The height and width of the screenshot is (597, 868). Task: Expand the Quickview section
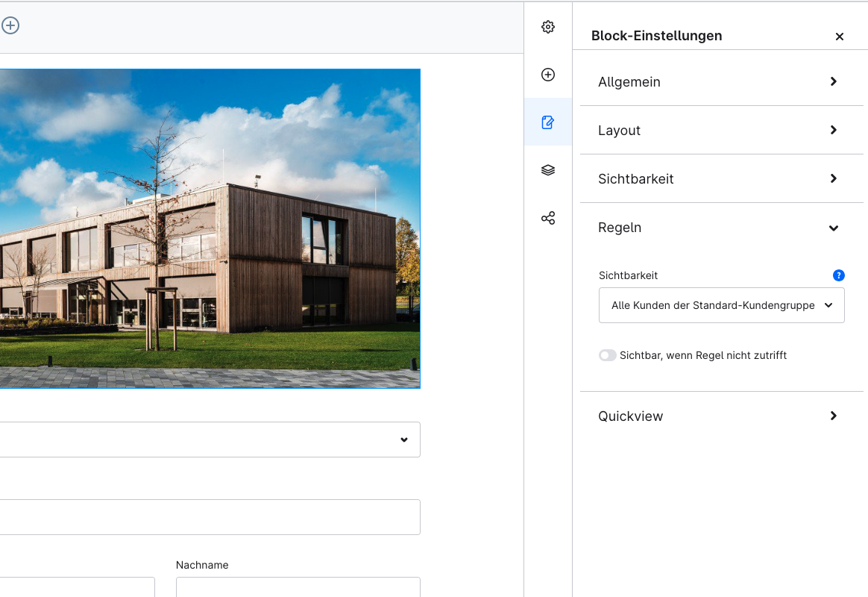pos(721,416)
